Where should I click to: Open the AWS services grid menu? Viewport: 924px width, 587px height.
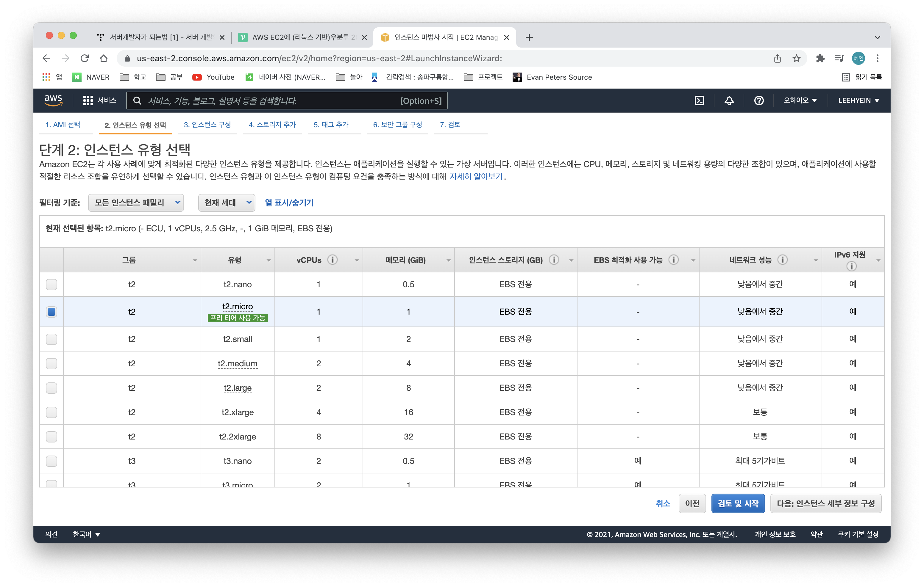point(88,101)
